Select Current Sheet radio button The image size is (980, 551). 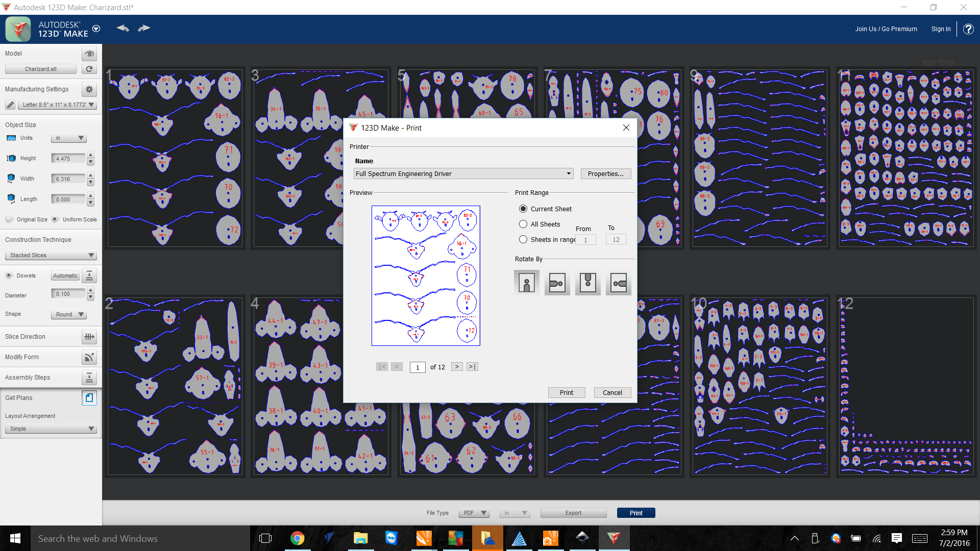[523, 209]
